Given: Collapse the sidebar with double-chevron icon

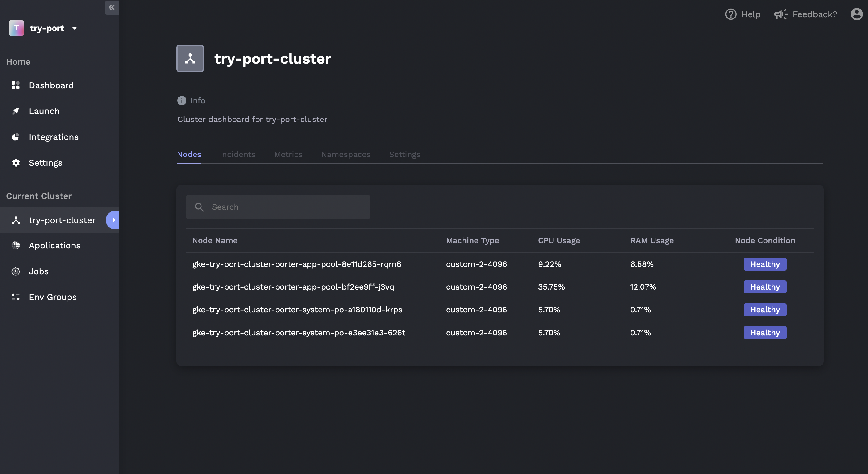Looking at the screenshot, I should point(112,7).
